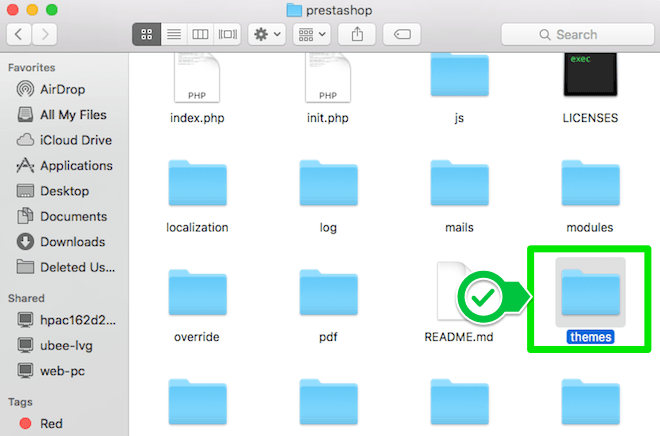The height and width of the screenshot is (436, 660).
Task: Click the README.md file name
Action: pyautogui.click(x=459, y=337)
